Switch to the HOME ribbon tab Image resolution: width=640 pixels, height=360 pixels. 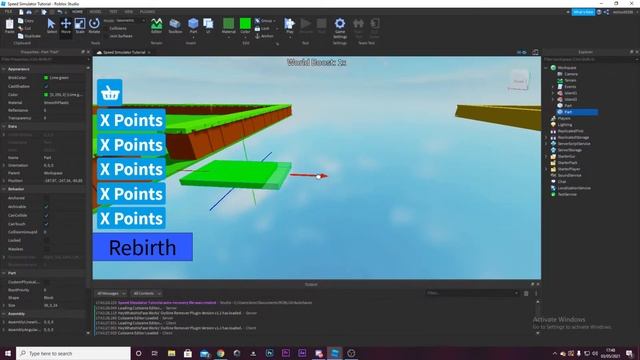(x=77, y=12)
